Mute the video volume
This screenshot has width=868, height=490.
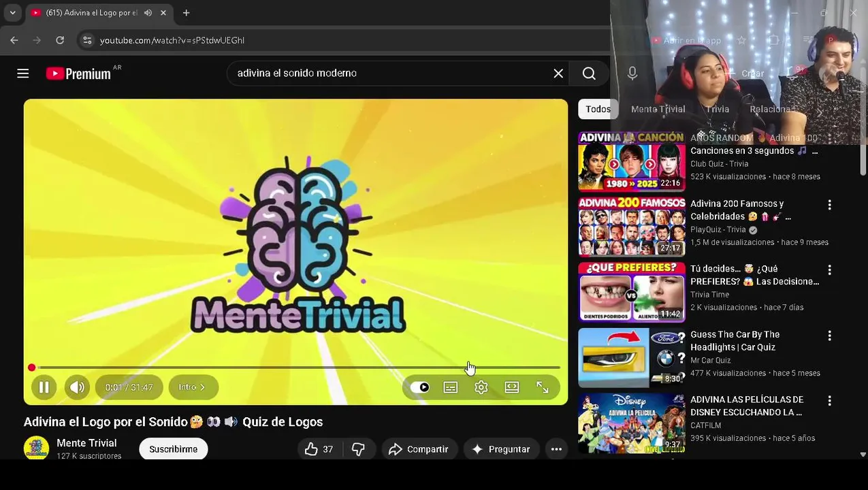[77, 387]
